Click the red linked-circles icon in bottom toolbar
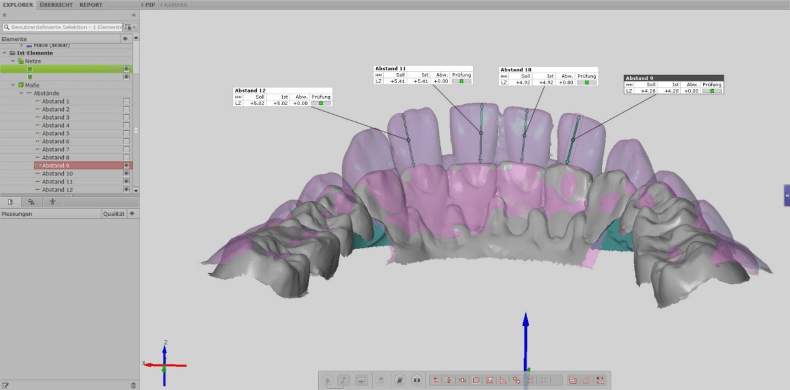 [516, 380]
